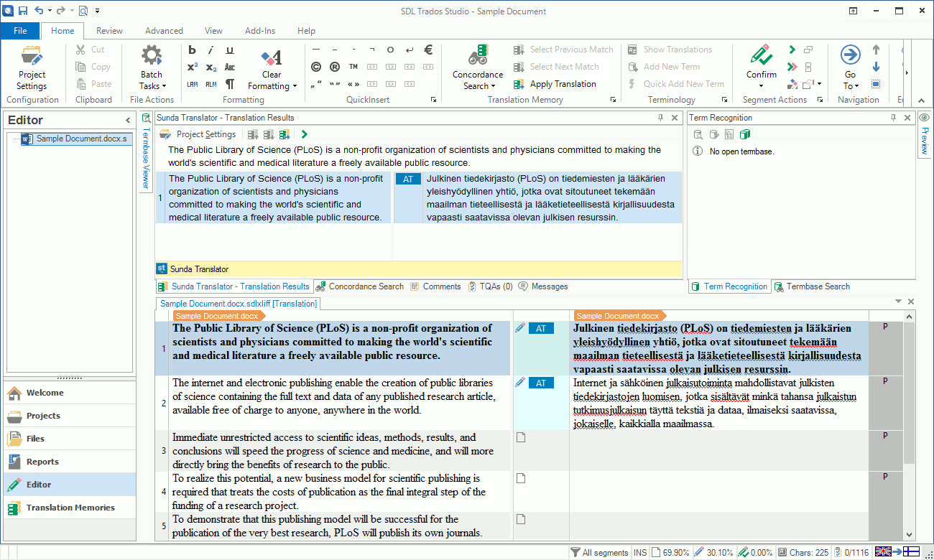Toggle the pilcrow formatting-marks display
Viewport: 934px width, 560px height.
230,84
